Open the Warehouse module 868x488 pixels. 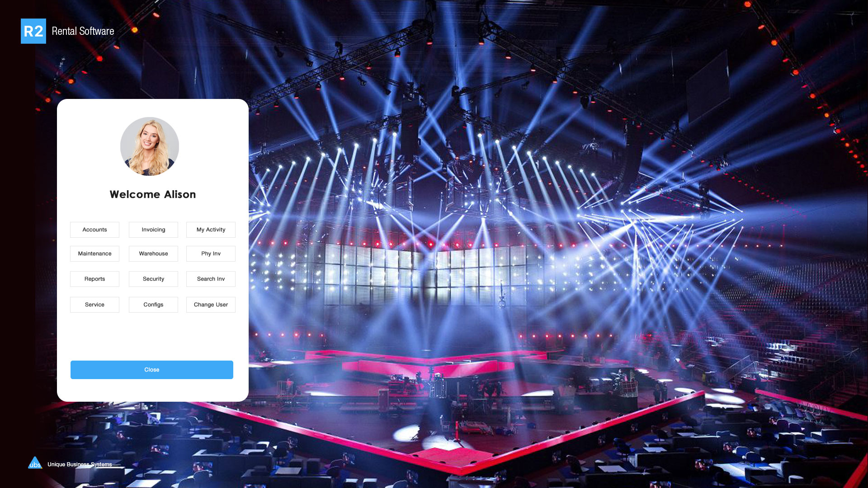[153, 253]
